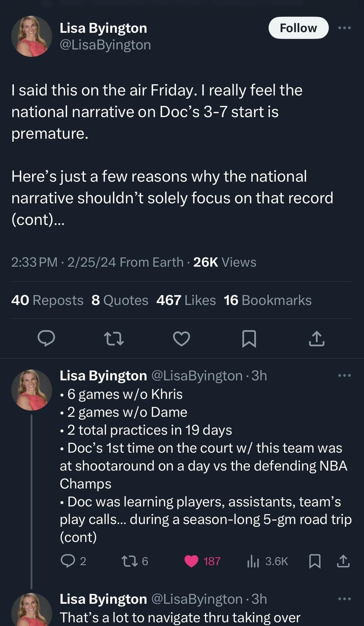This screenshot has height=626, width=364.
Task: Share the first thread reply
Action: (343, 561)
